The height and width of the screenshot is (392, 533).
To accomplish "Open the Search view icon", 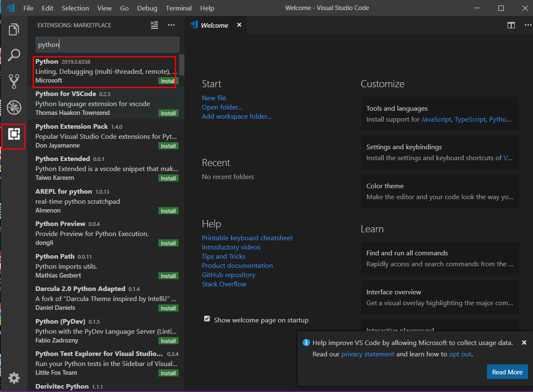I will [14, 55].
